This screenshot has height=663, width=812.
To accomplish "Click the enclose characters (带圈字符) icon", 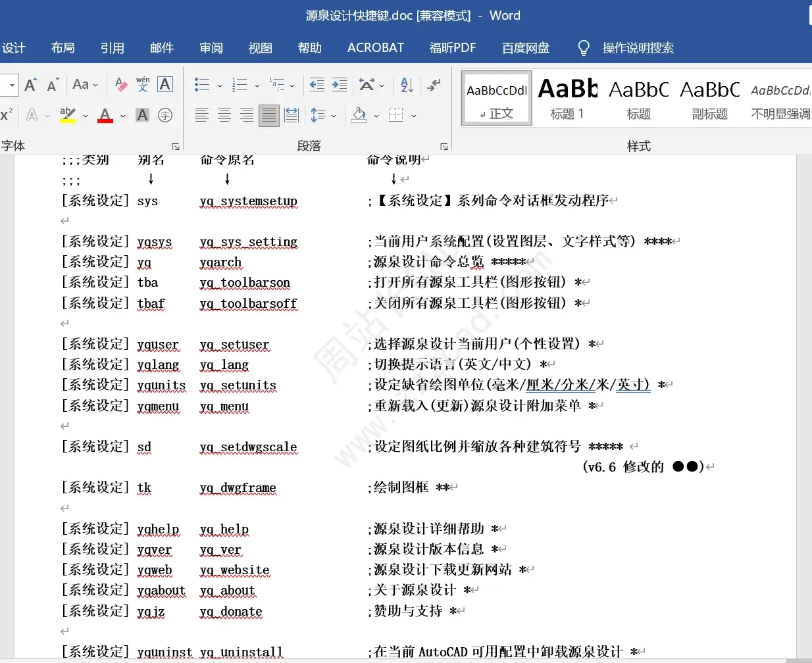I will tap(165, 115).
